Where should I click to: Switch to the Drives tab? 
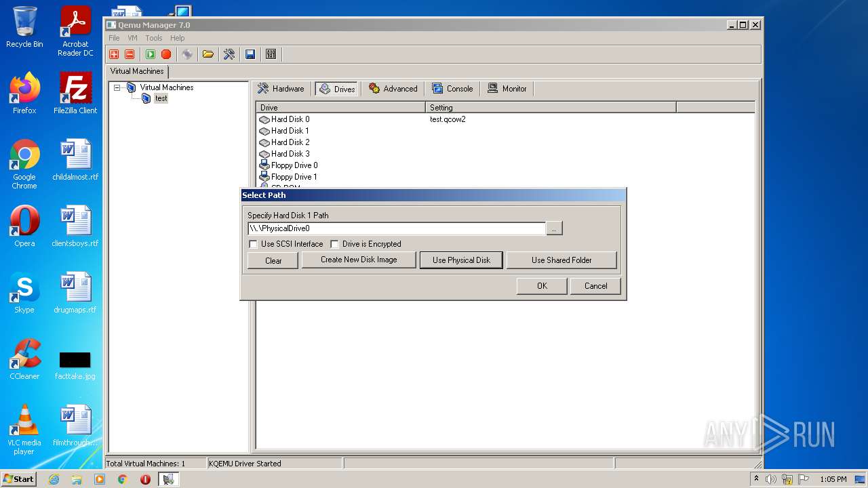pyautogui.click(x=337, y=89)
